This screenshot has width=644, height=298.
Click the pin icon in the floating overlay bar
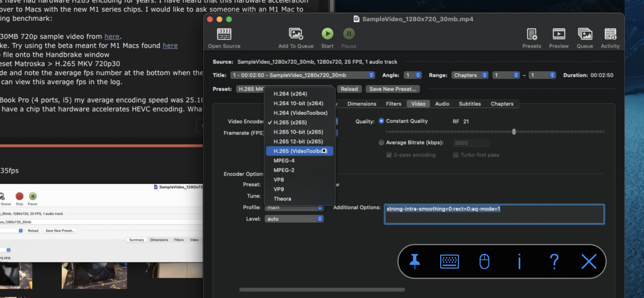[x=415, y=261]
